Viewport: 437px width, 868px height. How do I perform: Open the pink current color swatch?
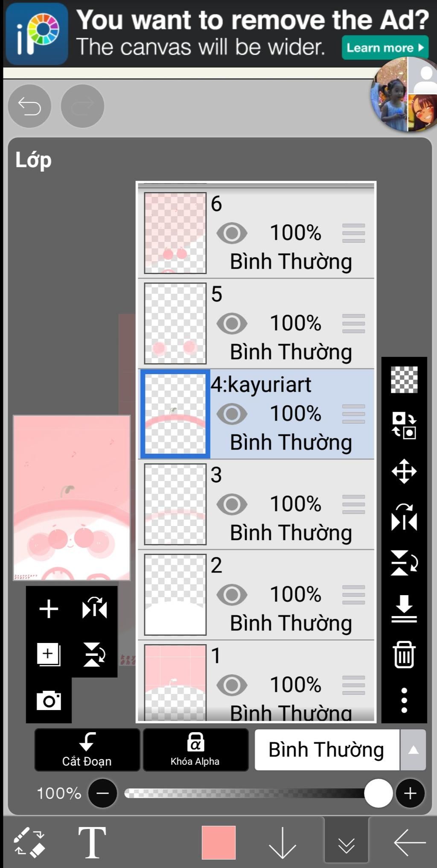click(218, 842)
